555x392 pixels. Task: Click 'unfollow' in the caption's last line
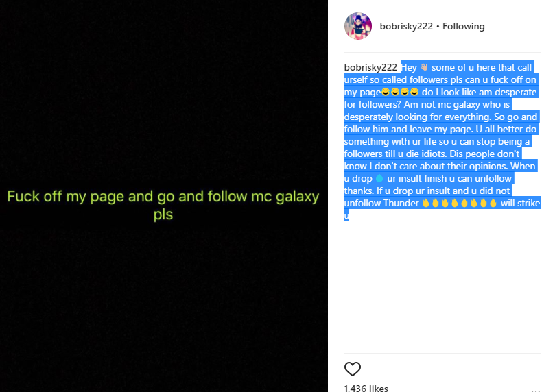pyautogui.click(x=363, y=203)
